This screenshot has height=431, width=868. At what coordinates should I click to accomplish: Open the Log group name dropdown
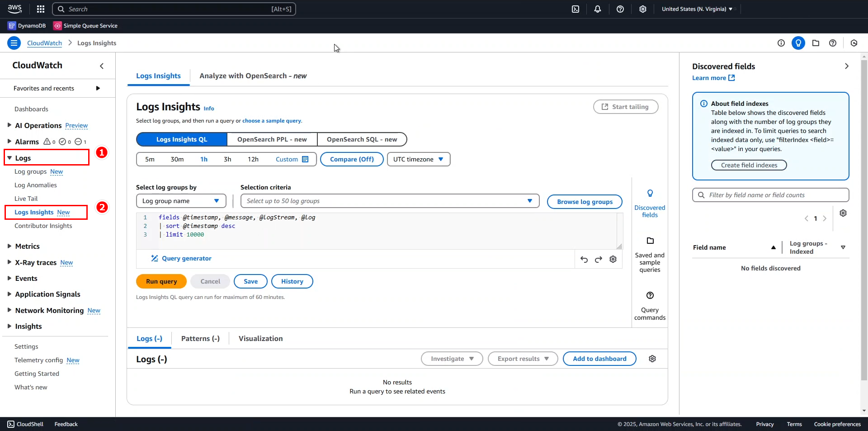point(181,201)
